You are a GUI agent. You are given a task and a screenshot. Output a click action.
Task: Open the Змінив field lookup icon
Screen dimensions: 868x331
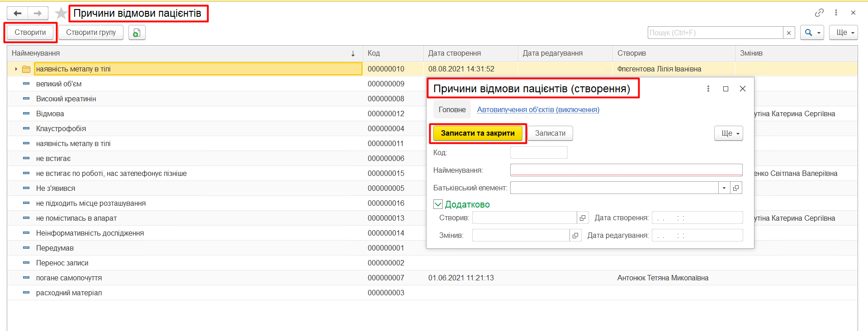coord(575,235)
